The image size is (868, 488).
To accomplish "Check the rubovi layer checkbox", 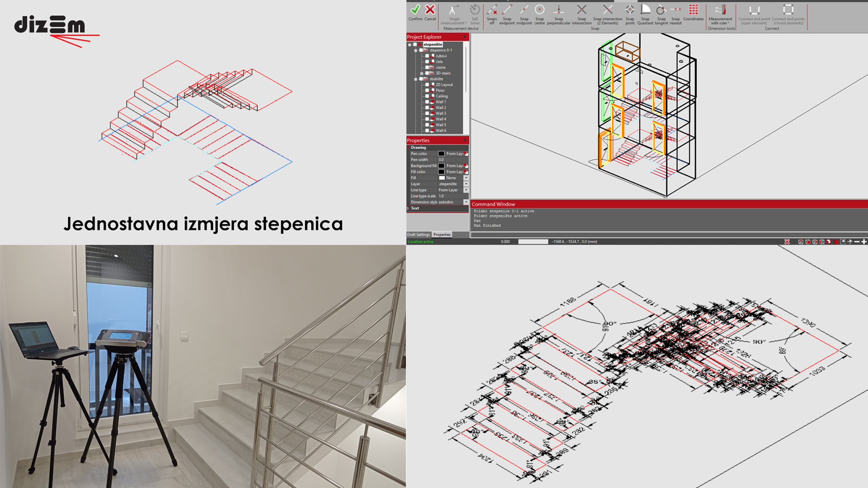I will pyautogui.click(x=427, y=56).
